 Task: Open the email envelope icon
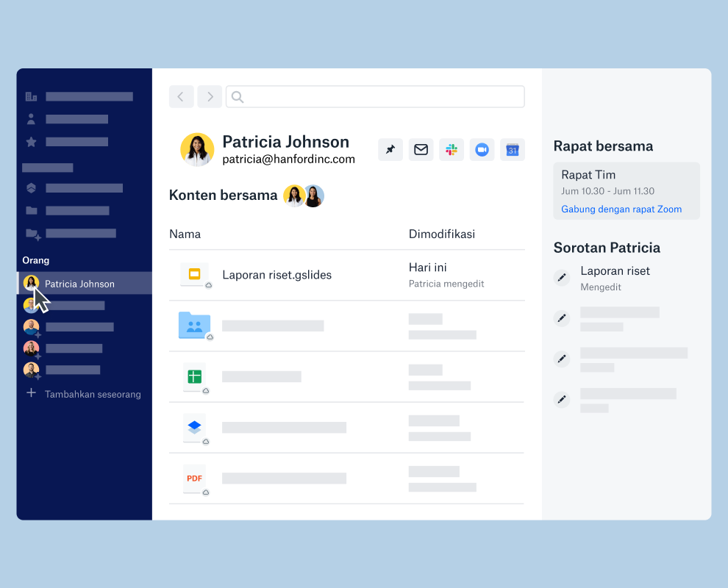pyautogui.click(x=421, y=150)
